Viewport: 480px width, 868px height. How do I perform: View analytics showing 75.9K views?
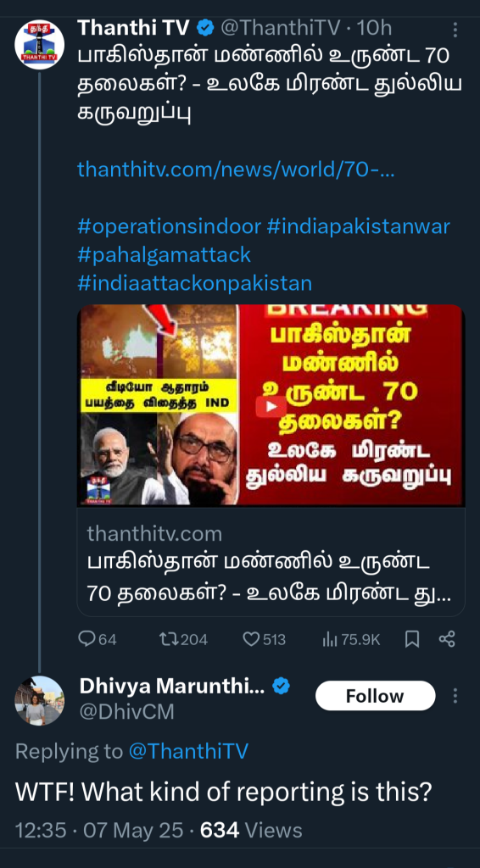351,640
